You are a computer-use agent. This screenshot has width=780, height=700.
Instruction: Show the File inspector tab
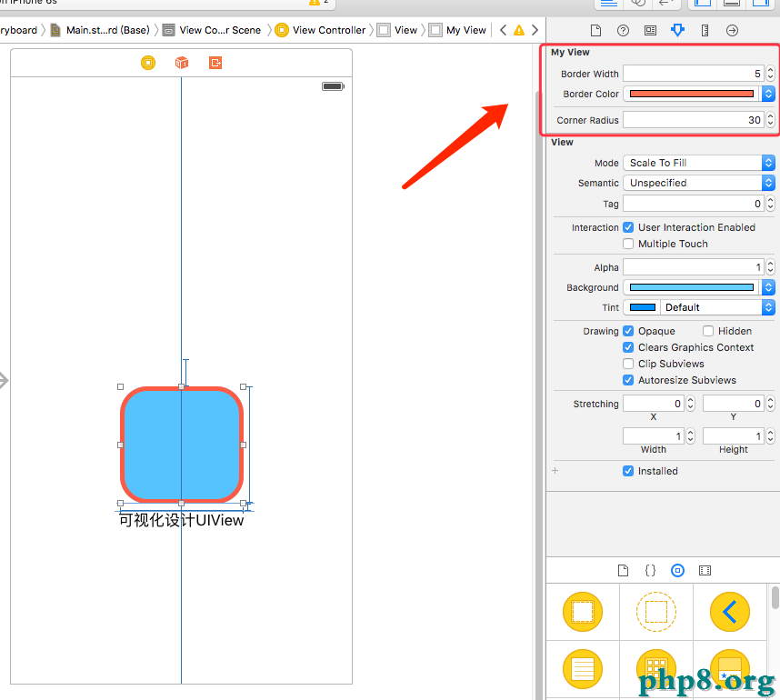(596, 30)
